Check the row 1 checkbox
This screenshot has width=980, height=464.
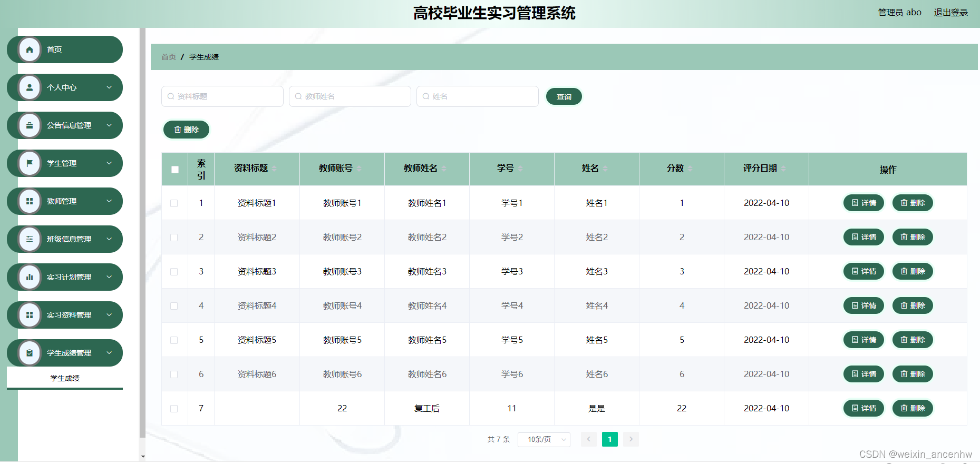pos(174,203)
